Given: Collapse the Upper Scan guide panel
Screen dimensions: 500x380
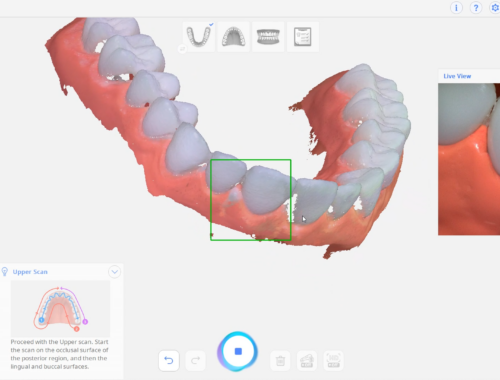Looking at the screenshot, I should tap(114, 272).
